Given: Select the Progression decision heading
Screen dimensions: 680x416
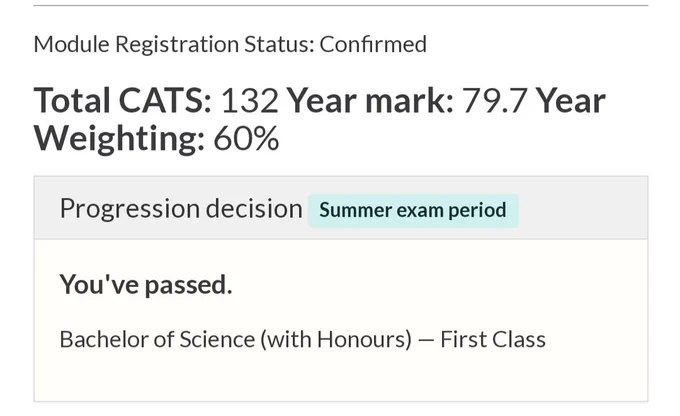Looking at the screenshot, I should [181, 209].
